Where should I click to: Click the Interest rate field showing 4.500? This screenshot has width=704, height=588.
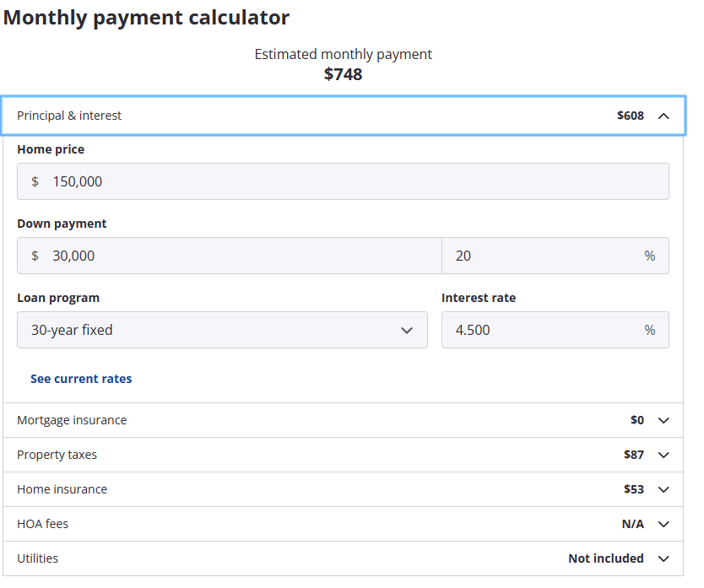tap(540, 330)
